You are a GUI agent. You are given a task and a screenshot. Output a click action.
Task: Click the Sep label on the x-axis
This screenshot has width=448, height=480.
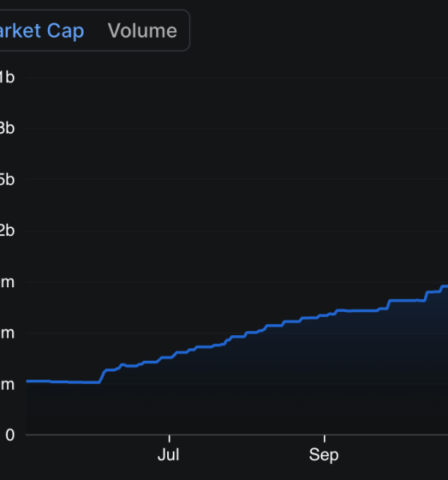(x=324, y=455)
